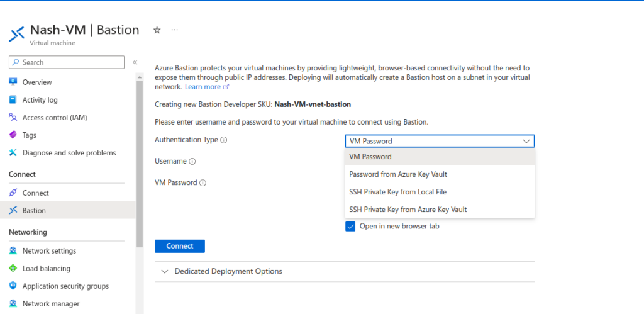
Task: Select SSH Private Key from Azure Key Vault
Action: click(408, 210)
